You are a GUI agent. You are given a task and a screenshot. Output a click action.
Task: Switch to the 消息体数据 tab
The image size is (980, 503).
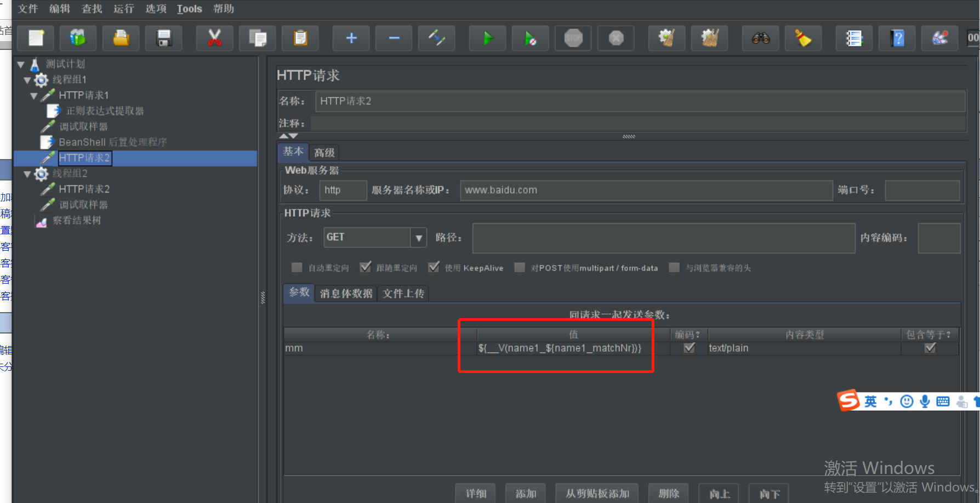coord(346,293)
